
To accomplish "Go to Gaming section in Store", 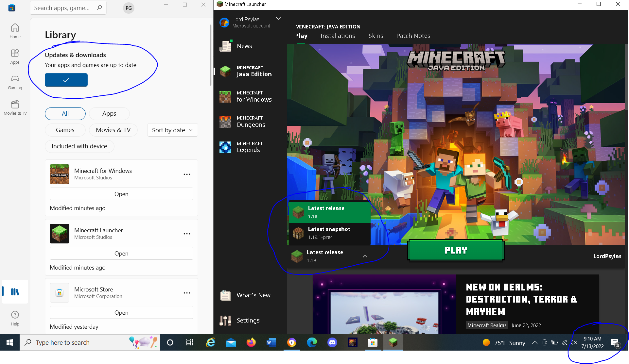I will pyautogui.click(x=15, y=82).
